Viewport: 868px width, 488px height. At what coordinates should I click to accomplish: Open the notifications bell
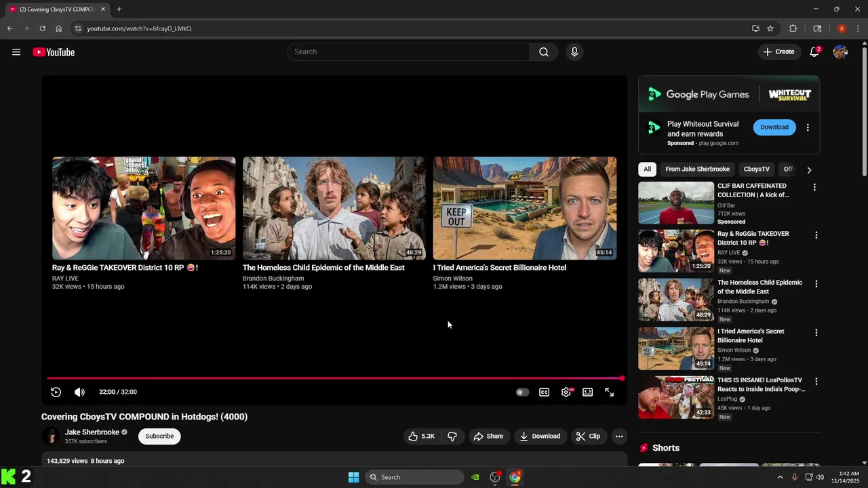(814, 52)
